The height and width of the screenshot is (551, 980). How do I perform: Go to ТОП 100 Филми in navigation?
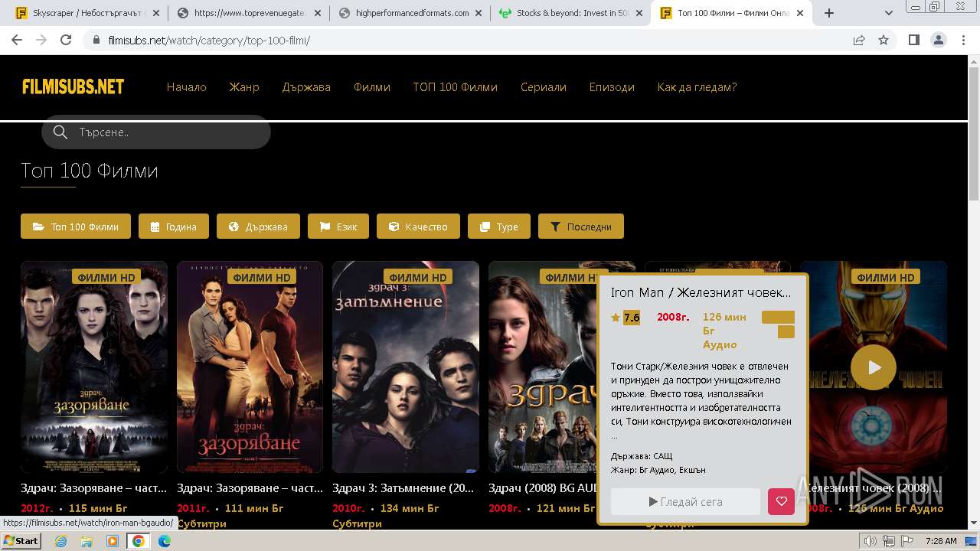coord(456,87)
